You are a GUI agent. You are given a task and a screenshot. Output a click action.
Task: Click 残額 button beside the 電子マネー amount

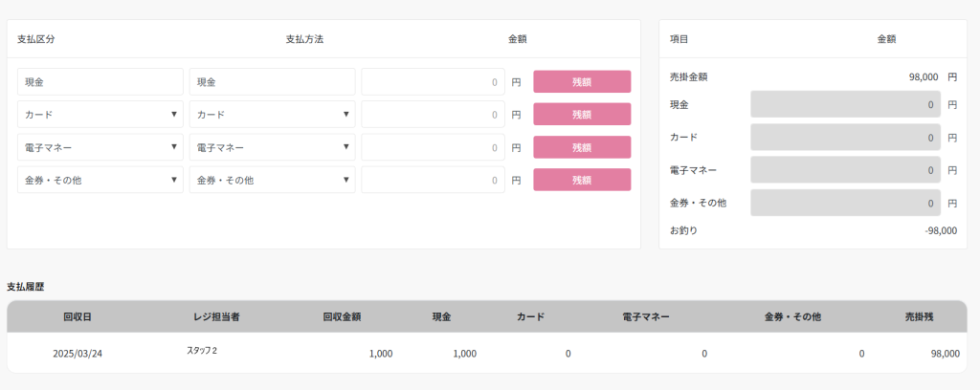coord(582,147)
